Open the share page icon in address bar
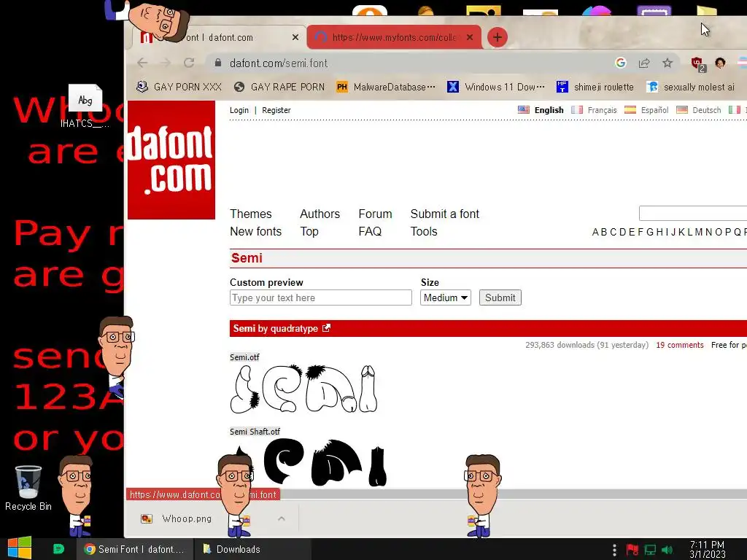 coord(644,63)
